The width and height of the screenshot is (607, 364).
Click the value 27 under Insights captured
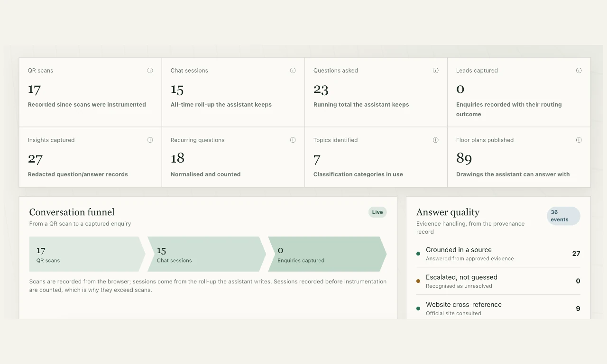click(35, 159)
